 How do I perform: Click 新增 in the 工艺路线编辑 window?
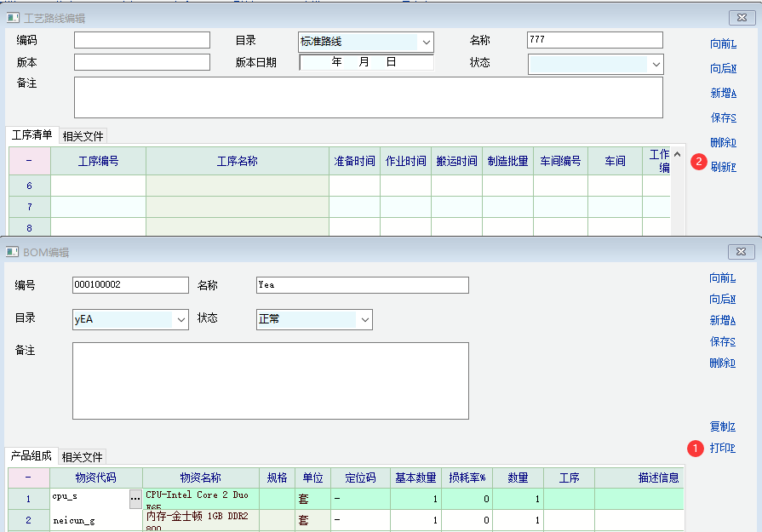[x=723, y=93]
